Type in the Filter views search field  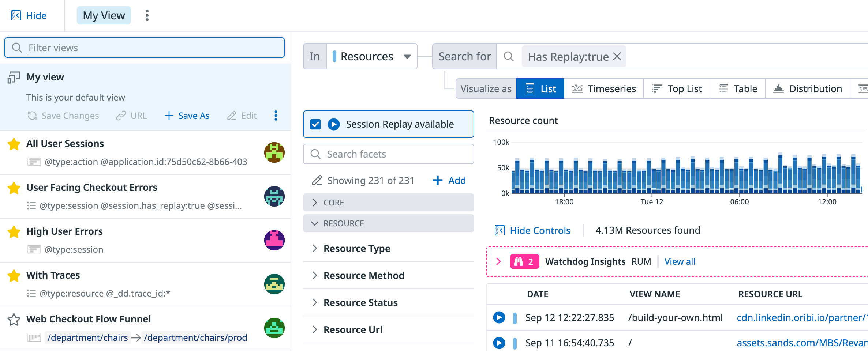tap(146, 48)
